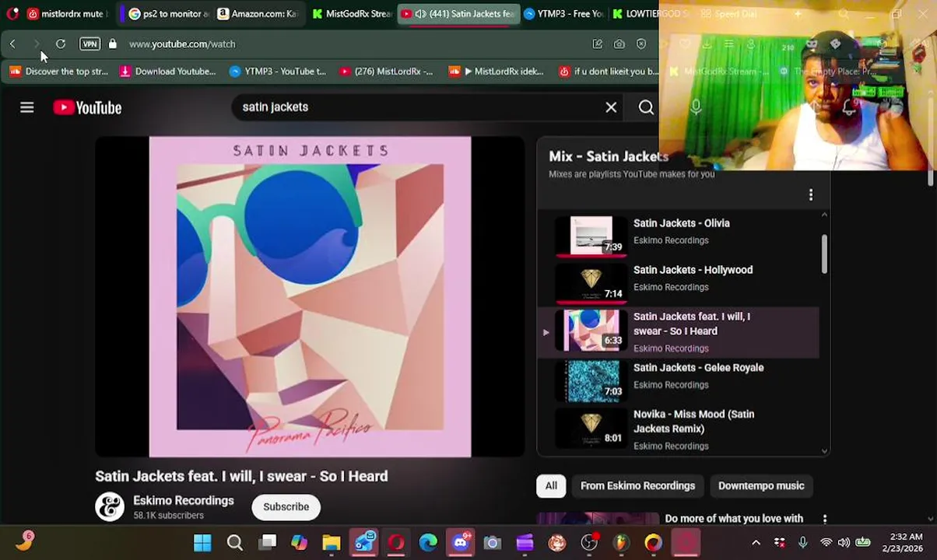
Task: Open File Explorer from the taskbar
Action: [332, 543]
